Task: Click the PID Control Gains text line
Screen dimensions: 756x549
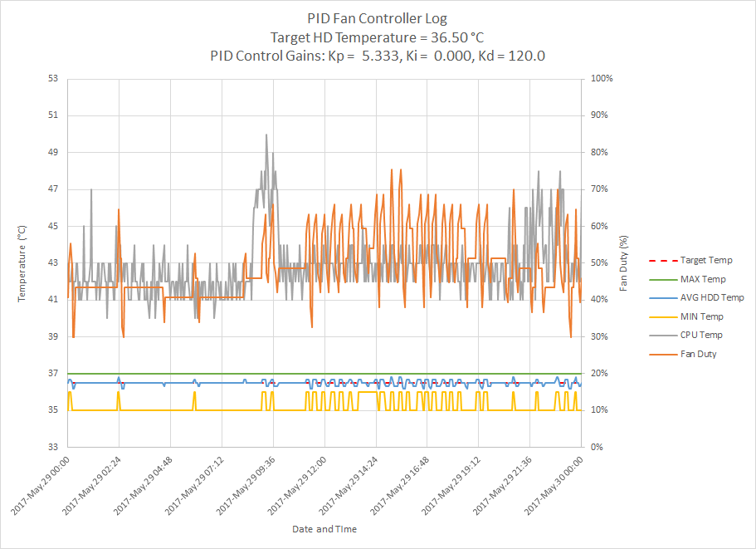Action: click(x=378, y=56)
